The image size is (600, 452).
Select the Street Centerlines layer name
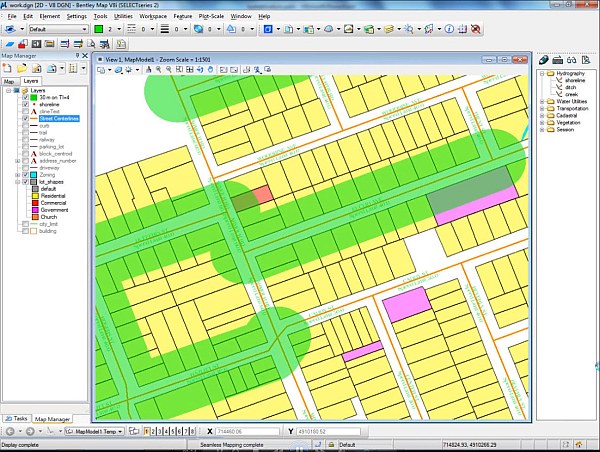(59, 117)
